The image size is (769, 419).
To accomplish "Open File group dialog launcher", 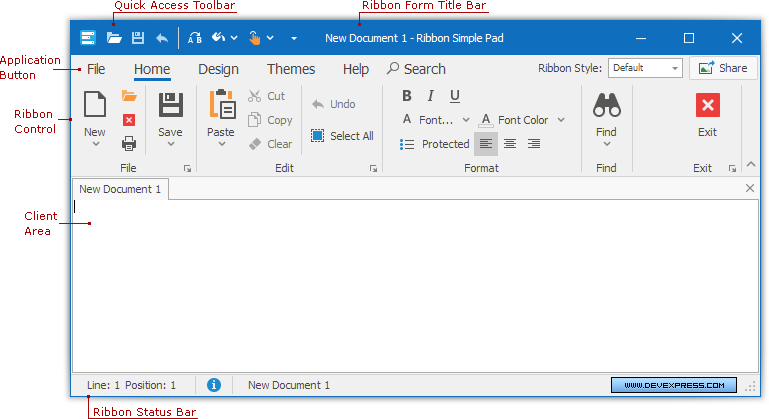I will tap(187, 168).
